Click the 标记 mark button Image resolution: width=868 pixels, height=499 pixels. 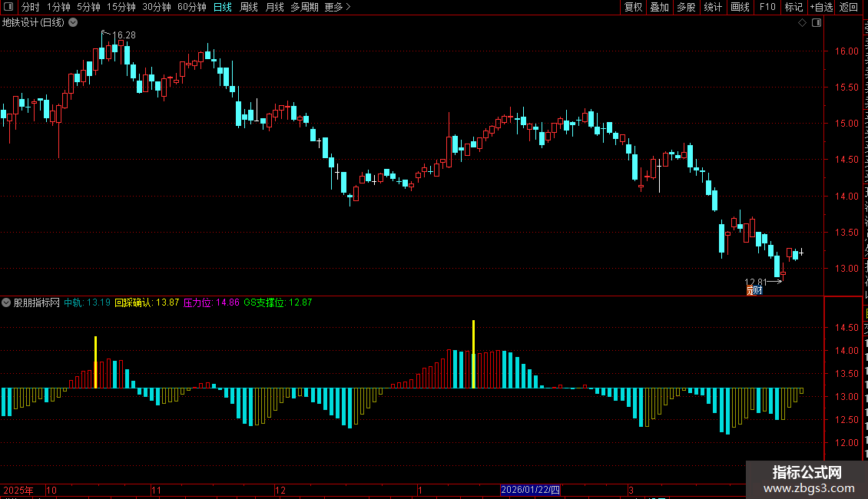click(793, 7)
